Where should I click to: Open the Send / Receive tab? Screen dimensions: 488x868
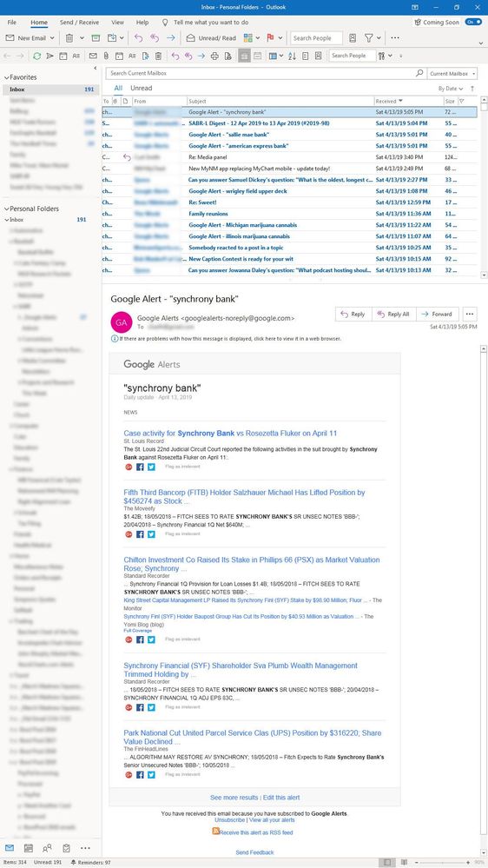point(80,22)
